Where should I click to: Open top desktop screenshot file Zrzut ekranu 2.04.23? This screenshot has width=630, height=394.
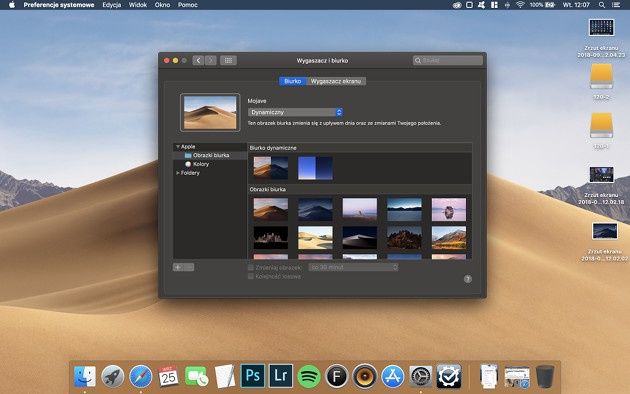(x=601, y=28)
